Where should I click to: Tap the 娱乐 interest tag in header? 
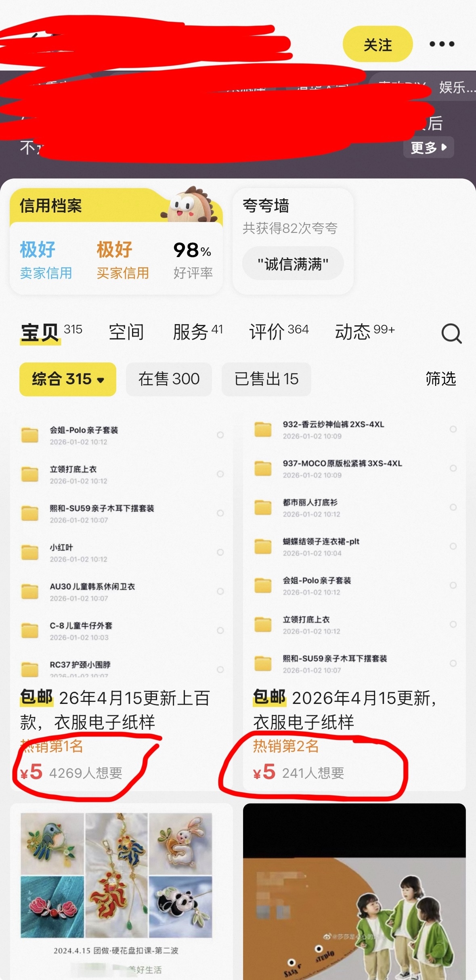click(457, 87)
